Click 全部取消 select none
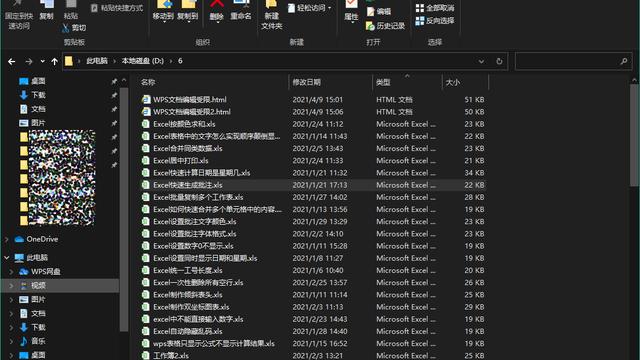Screen dimensions: 640x360 tap(435, 8)
